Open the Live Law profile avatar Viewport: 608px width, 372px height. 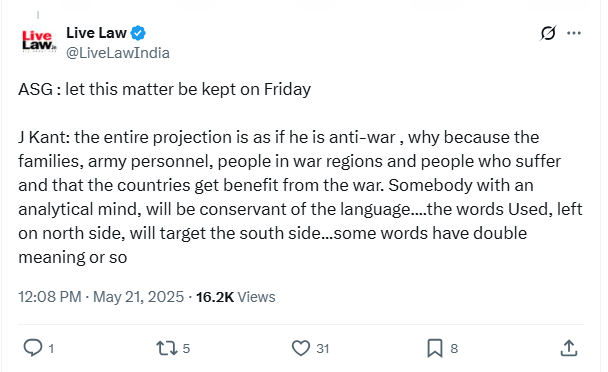click(x=38, y=41)
